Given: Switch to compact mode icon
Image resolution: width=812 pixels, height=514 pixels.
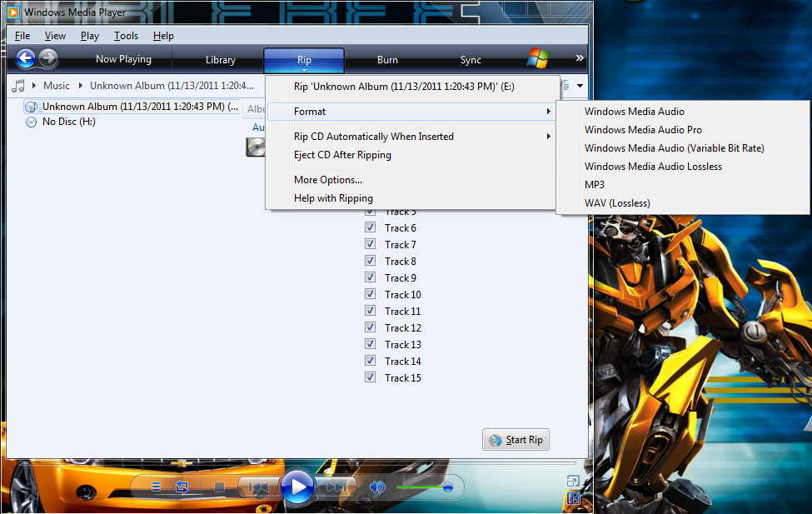Looking at the screenshot, I should pyautogui.click(x=573, y=498).
